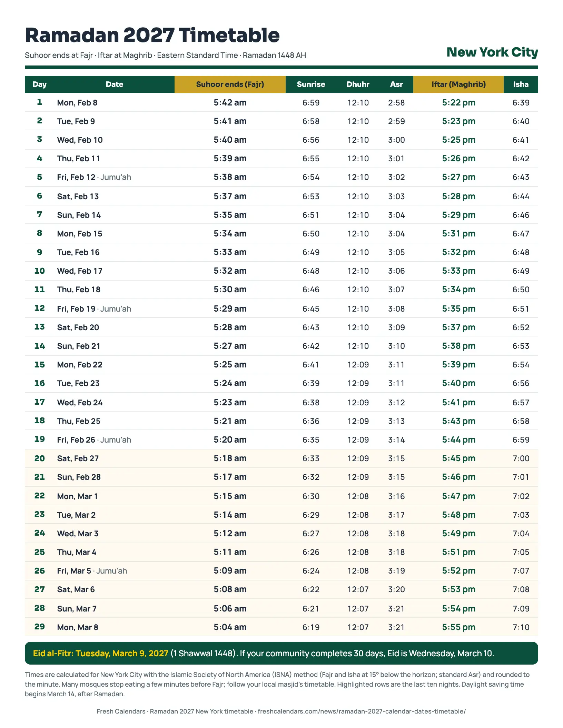
Task: Select the 'Thu, Feb 25' date cell
Action: pos(79,421)
